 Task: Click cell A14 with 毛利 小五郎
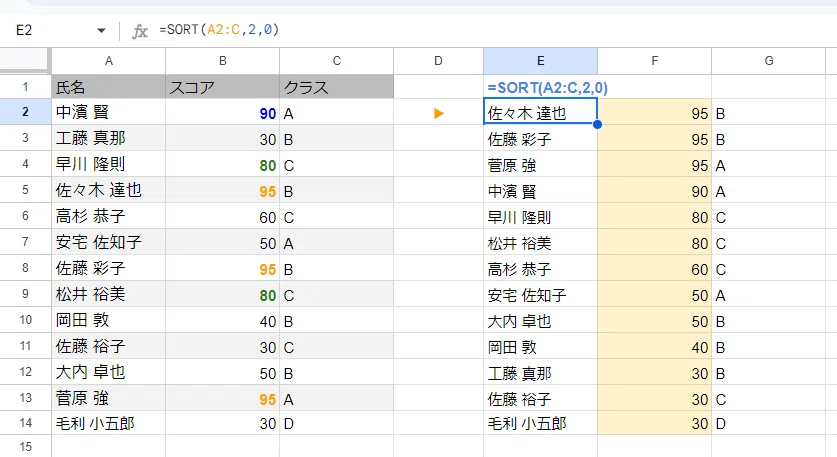click(108, 423)
